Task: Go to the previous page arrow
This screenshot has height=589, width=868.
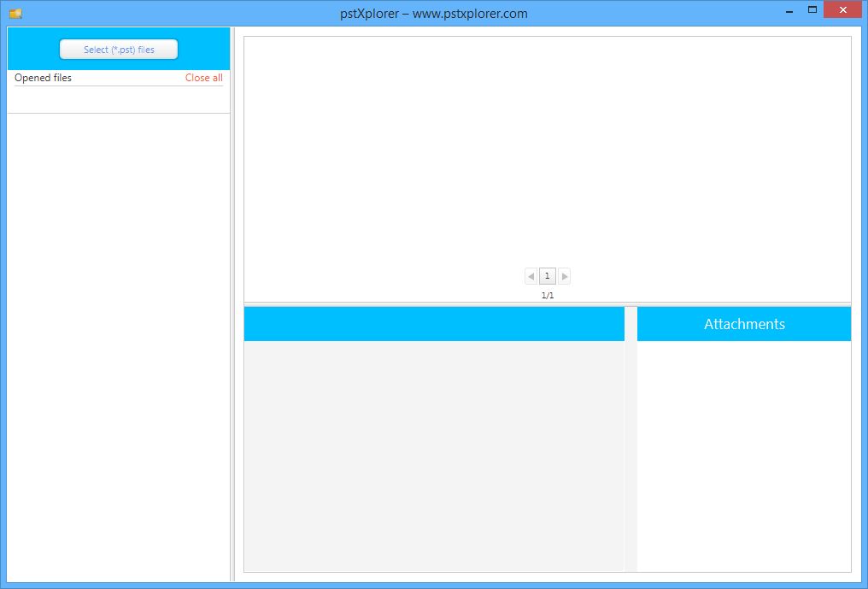Action: [531, 276]
